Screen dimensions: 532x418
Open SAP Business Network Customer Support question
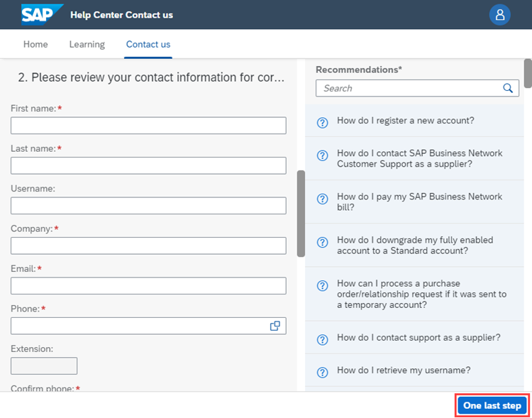tap(419, 158)
